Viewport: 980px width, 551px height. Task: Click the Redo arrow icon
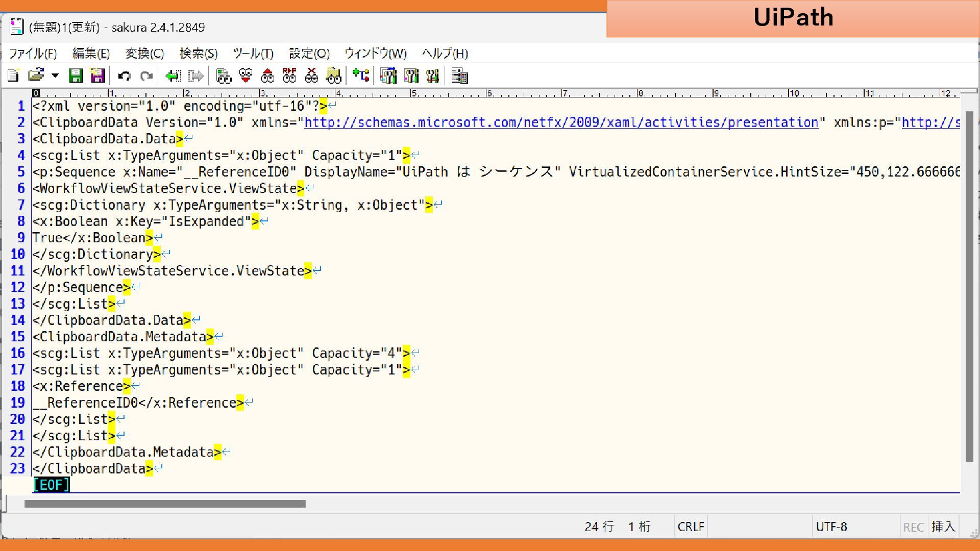(x=146, y=76)
